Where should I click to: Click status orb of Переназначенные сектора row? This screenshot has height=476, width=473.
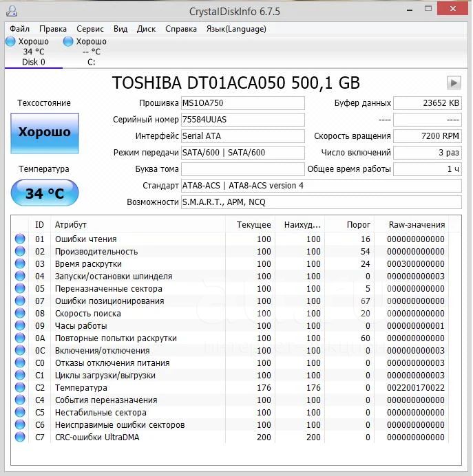point(20,288)
